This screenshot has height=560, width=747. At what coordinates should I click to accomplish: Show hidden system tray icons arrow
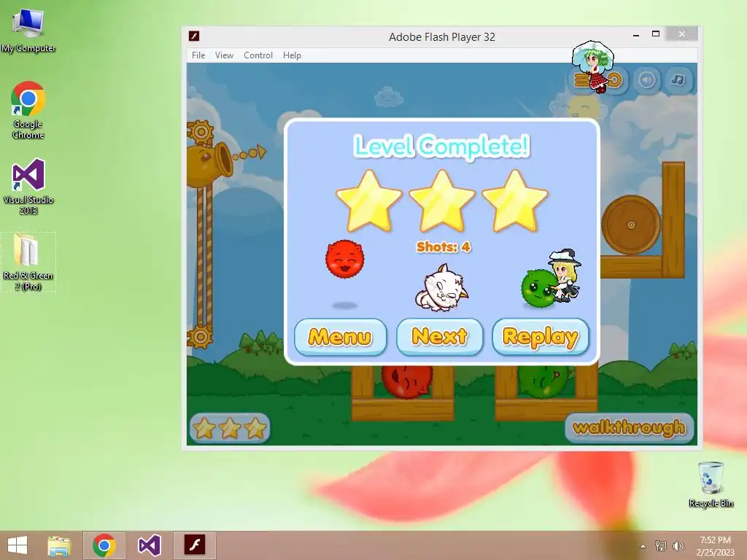coord(643,545)
